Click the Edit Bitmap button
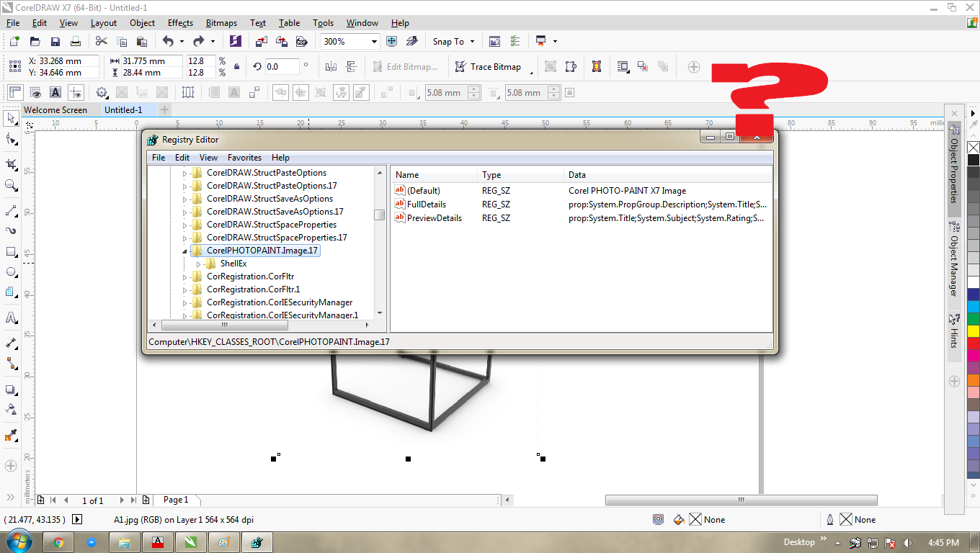 pos(405,67)
